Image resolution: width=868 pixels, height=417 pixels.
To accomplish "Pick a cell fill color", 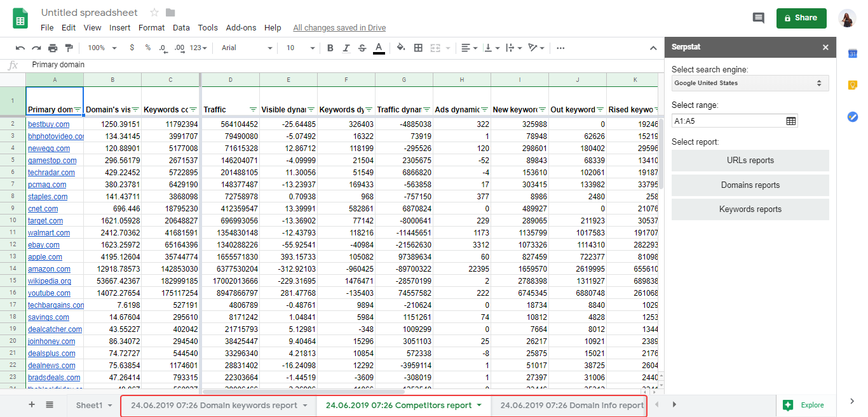I will pyautogui.click(x=401, y=48).
